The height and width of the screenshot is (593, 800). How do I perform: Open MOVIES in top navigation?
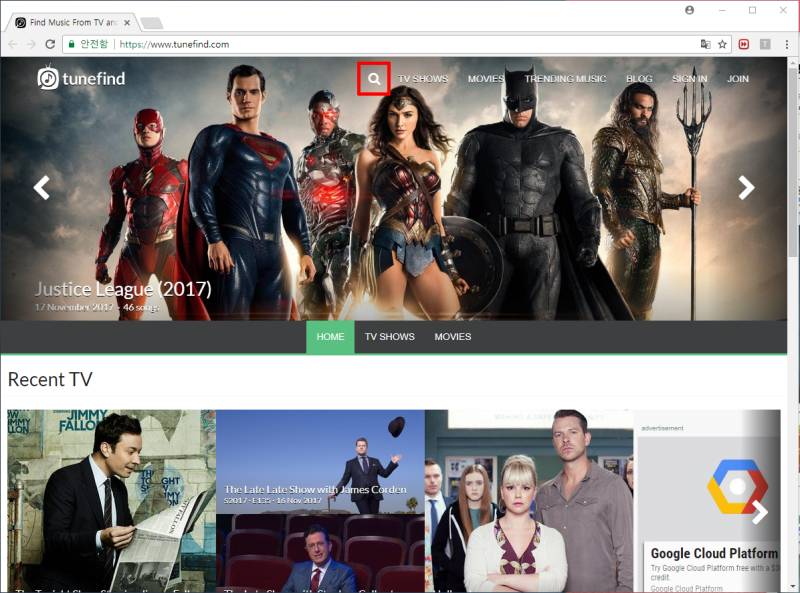click(x=486, y=79)
